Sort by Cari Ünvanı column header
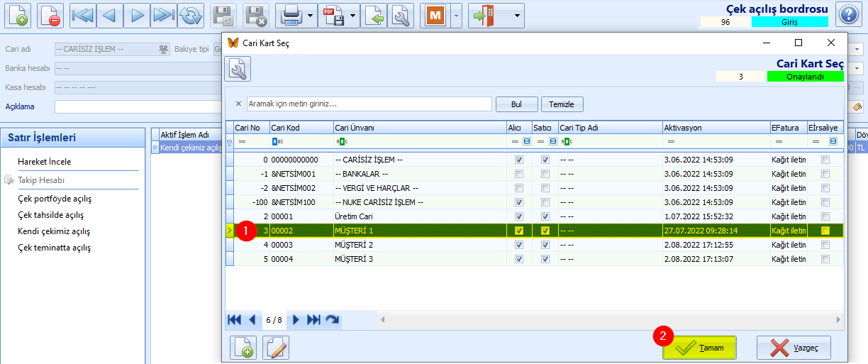 coord(419,128)
